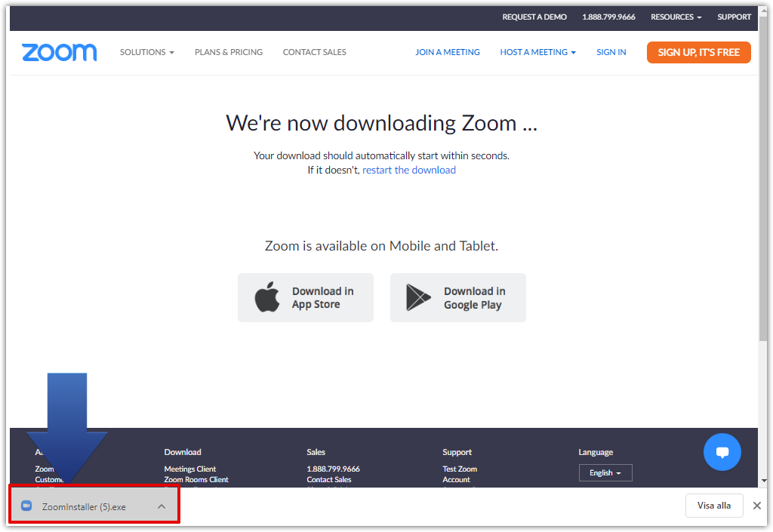The height and width of the screenshot is (532, 773).
Task: Open Plans & Pricing page
Action: click(x=229, y=52)
